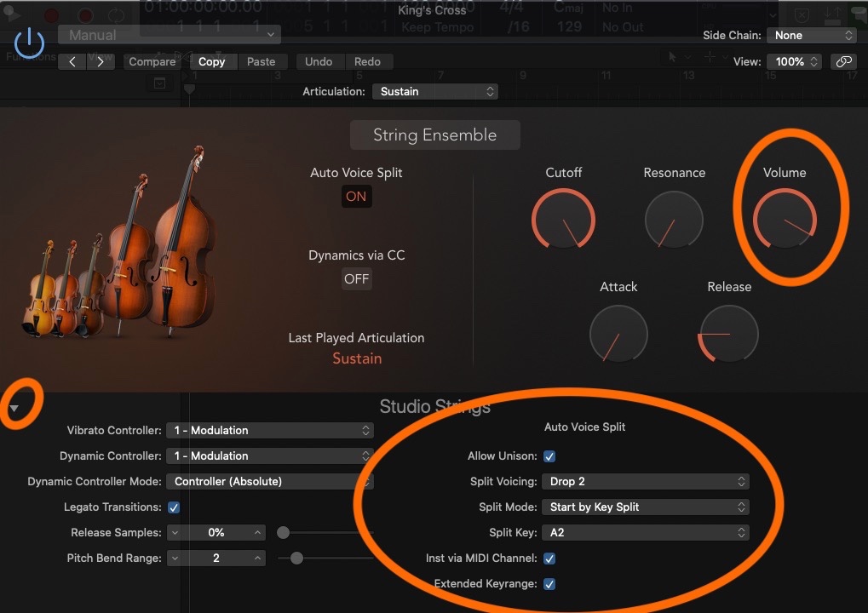
Task: Click the Pitch Bend Range slider handle
Action: click(x=296, y=559)
